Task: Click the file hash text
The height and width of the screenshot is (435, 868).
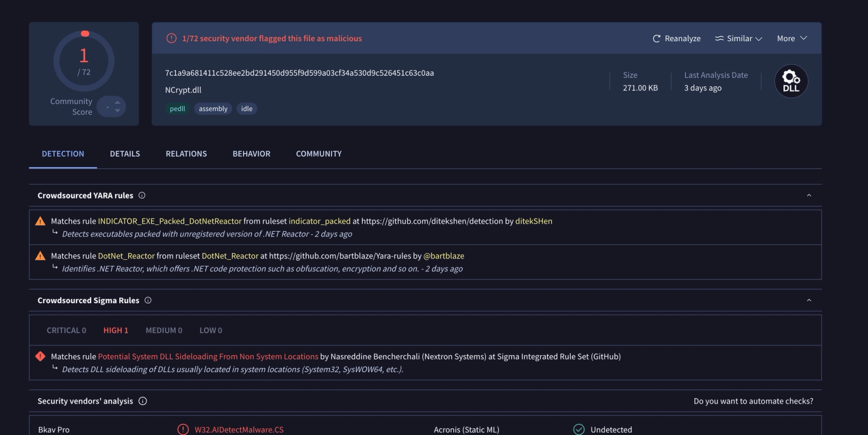Action: (x=299, y=73)
